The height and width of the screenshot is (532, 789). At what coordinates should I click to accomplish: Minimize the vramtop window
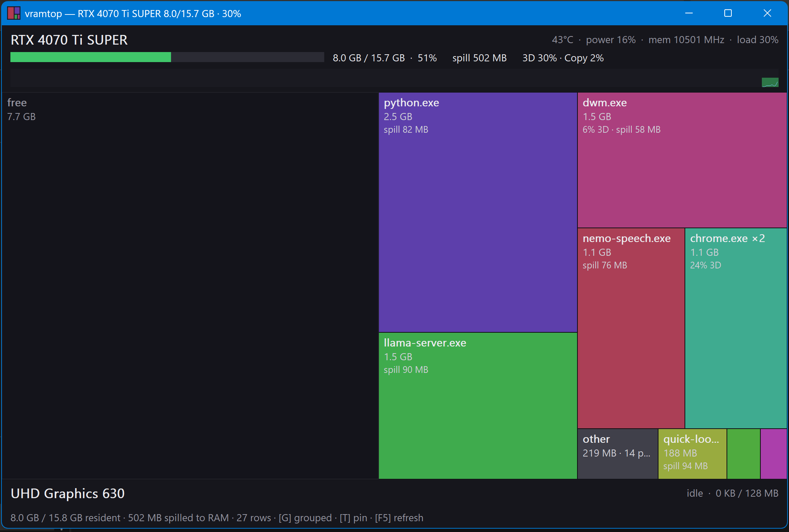tap(689, 13)
